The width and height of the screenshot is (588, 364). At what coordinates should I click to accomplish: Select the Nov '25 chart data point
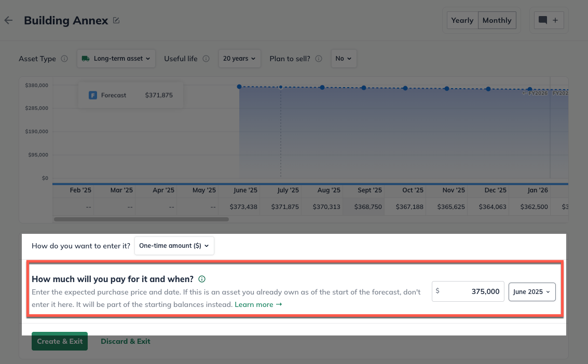click(x=447, y=89)
